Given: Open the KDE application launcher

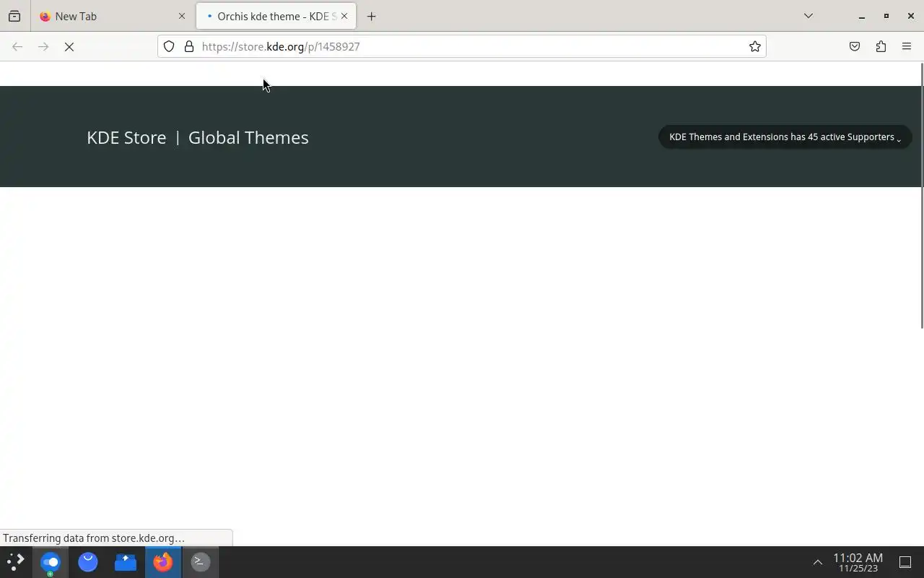Looking at the screenshot, I should [15, 561].
